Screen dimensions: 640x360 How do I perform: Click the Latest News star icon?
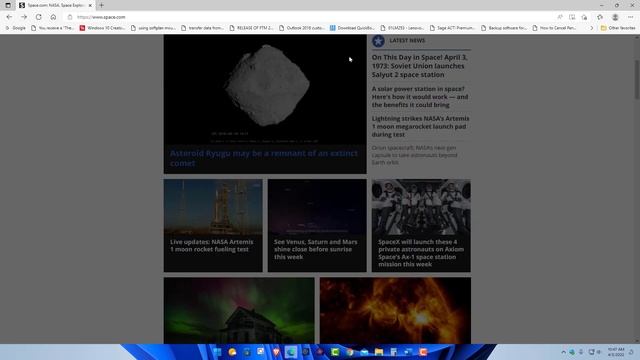(x=378, y=41)
